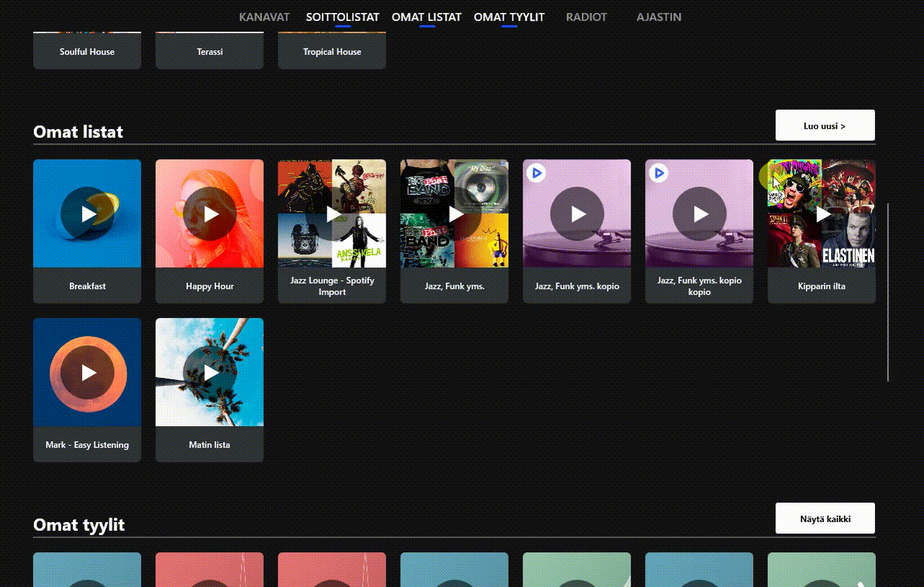
Task: Play the Jazz, Funk yms. kopio list
Action: (577, 213)
